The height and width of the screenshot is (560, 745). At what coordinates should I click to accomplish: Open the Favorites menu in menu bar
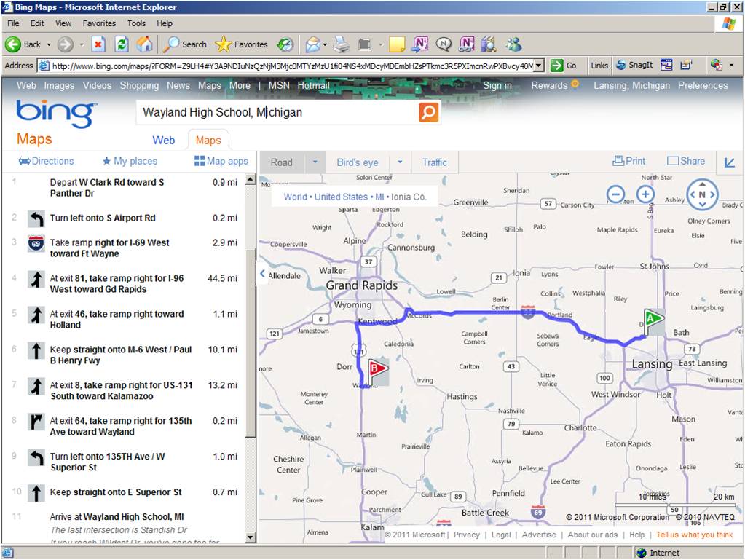[x=99, y=23]
